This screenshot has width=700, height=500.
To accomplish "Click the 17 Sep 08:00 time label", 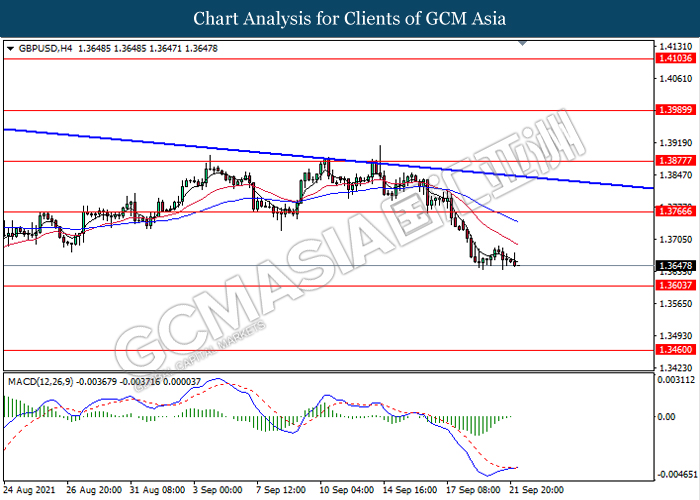I will (x=473, y=490).
